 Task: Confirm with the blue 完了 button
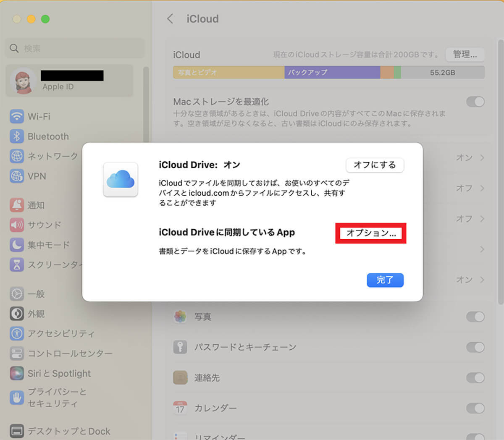[x=385, y=280]
